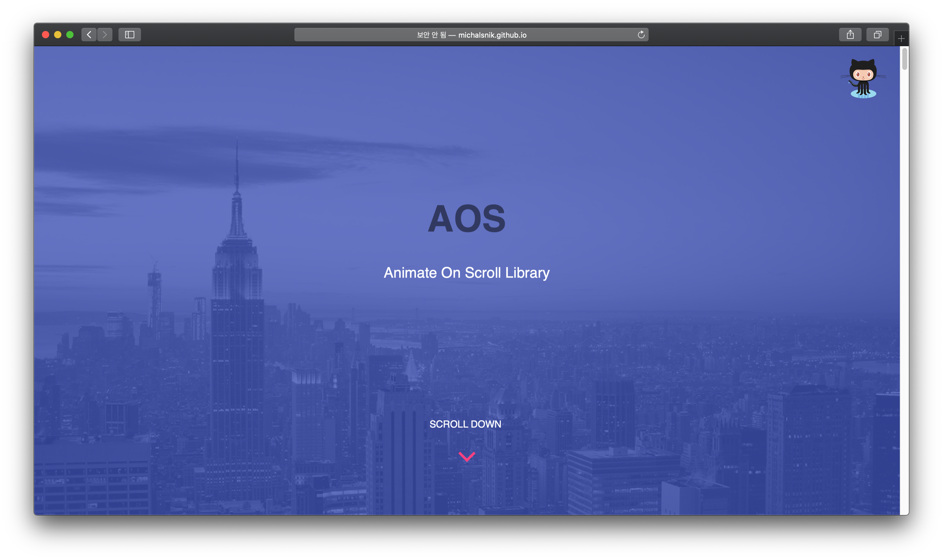Click the michalsnik.github.io domain text
The width and height of the screenshot is (943, 560).
(x=492, y=35)
